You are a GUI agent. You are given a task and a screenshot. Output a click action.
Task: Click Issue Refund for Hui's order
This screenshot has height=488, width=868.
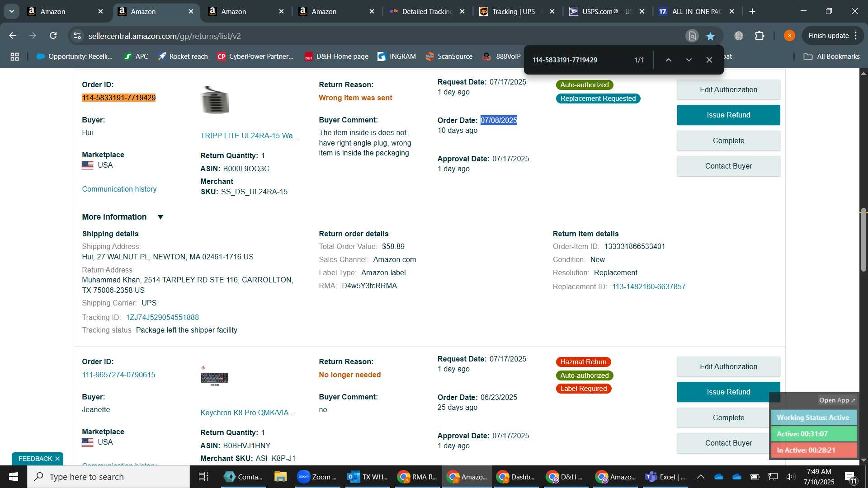[728, 115]
